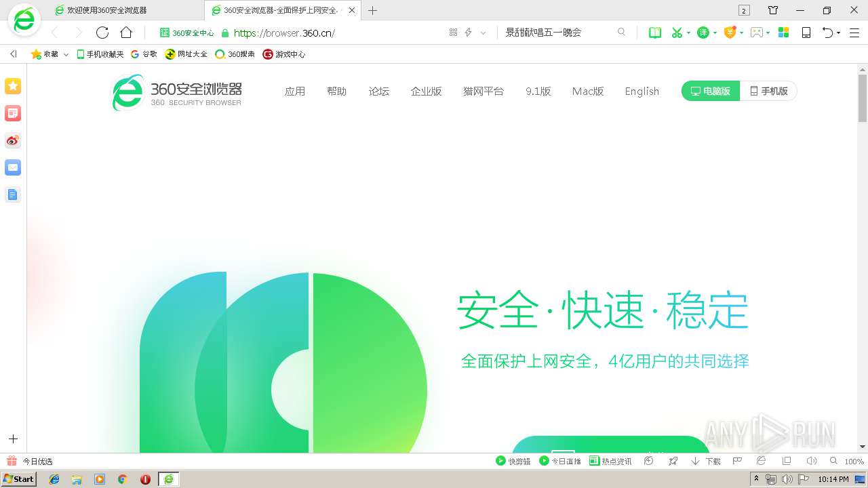
Task: Reload the page with refresh icon
Action: click(x=102, y=33)
